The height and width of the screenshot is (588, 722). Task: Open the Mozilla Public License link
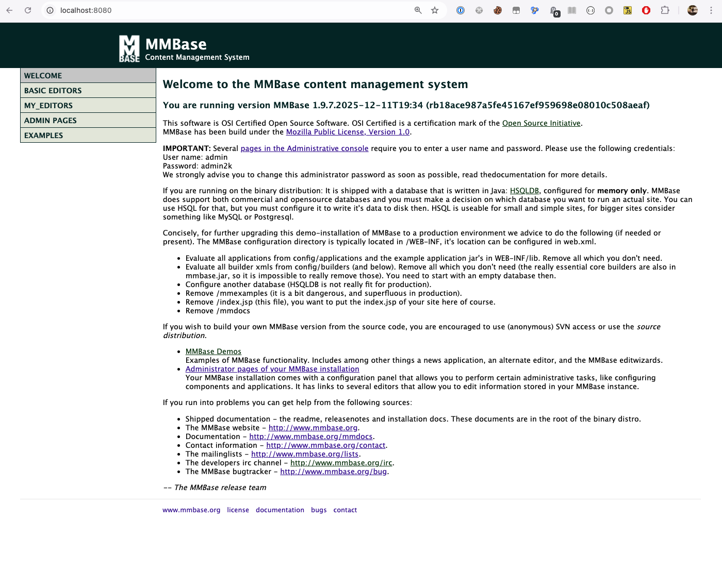tap(348, 131)
